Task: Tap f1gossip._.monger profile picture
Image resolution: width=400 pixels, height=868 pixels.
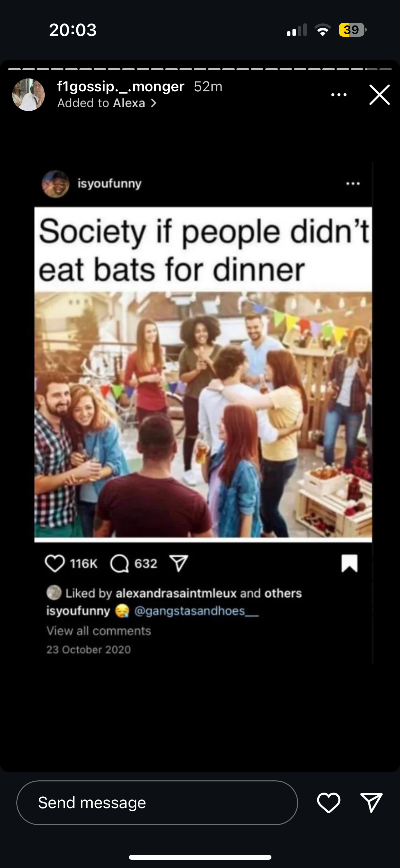Action: [28, 95]
